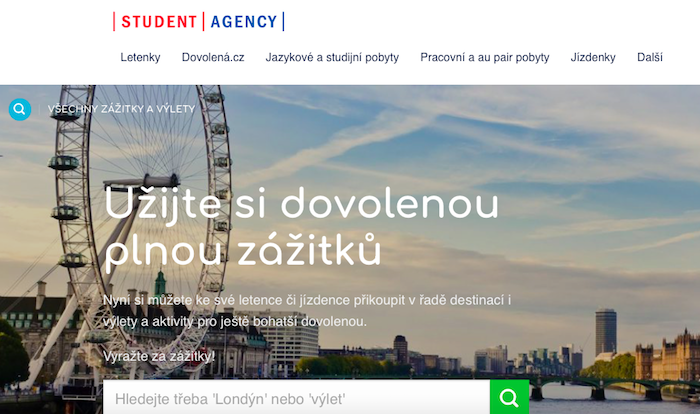Click the tall dark tower in skyline
The height and width of the screenshot is (414, 700).
tap(605, 332)
